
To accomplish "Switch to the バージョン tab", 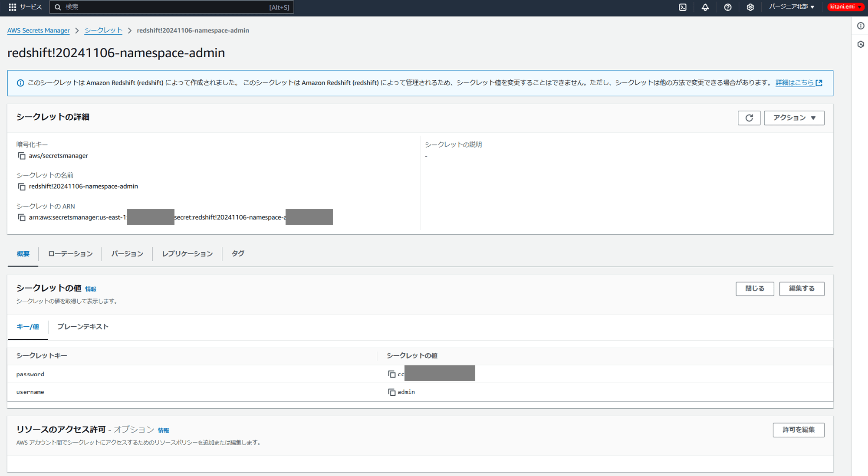I will [x=127, y=254].
